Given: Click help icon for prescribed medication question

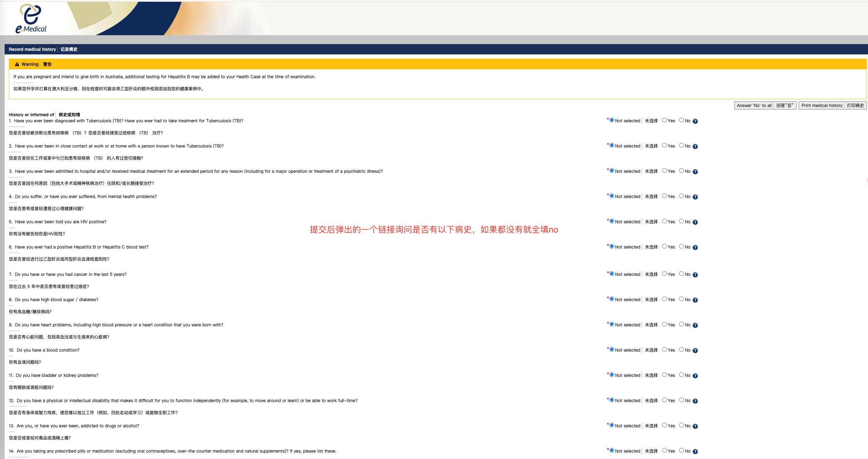Looking at the screenshot, I should (x=695, y=452).
